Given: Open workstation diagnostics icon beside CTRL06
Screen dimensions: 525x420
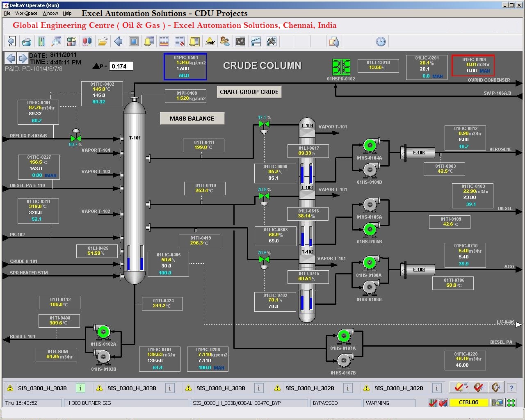Looking at the screenshot, I should tap(498, 403).
